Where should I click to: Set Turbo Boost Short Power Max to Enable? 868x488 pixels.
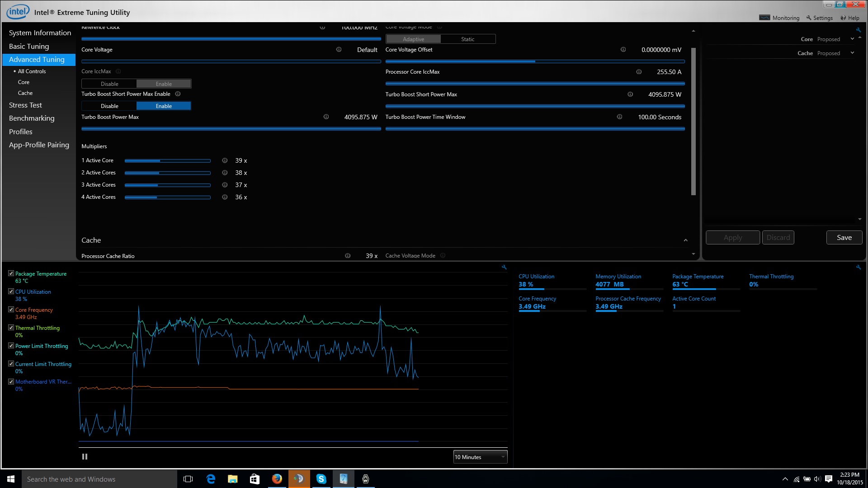point(164,106)
